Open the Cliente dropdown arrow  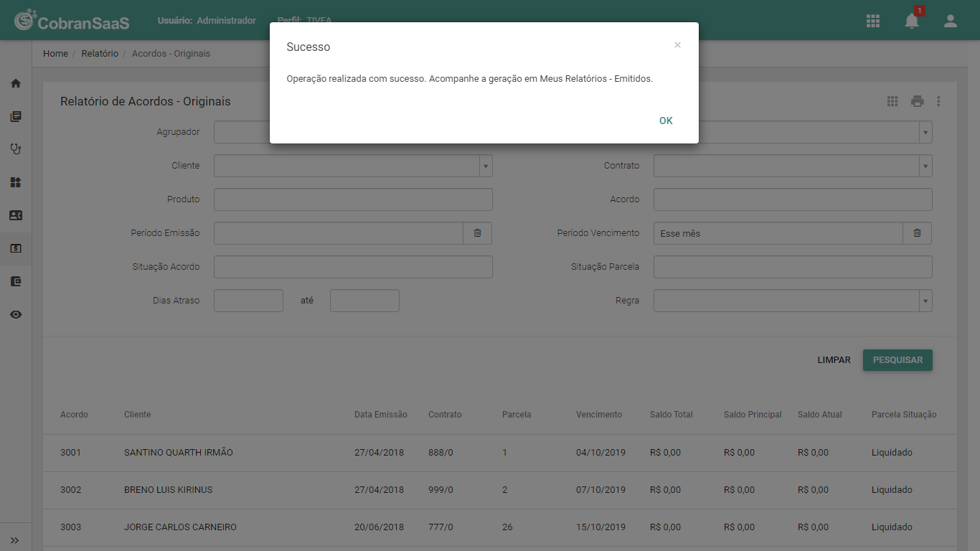tap(486, 166)
